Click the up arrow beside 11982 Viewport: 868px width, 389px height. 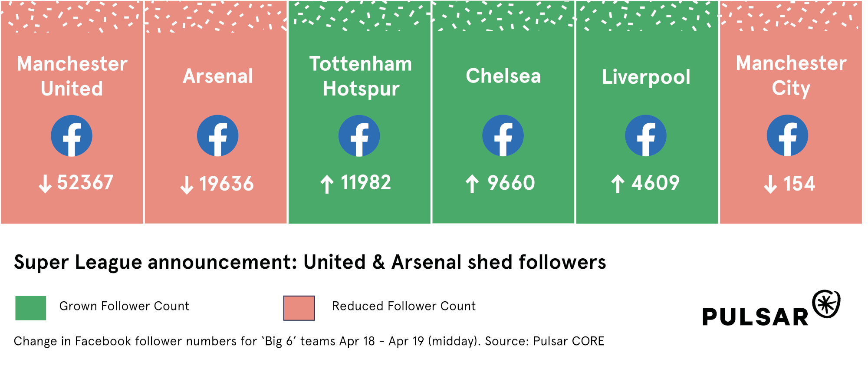pyautogui.click(x=327, y=184)
